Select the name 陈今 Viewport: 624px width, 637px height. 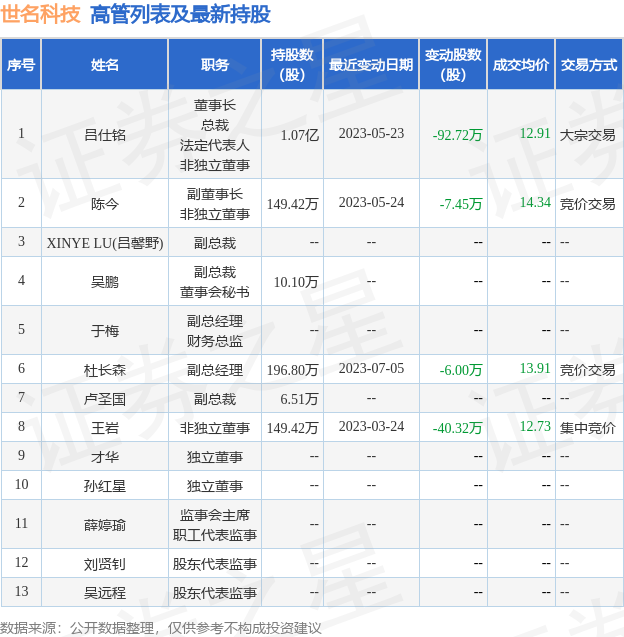coord(105,204)
